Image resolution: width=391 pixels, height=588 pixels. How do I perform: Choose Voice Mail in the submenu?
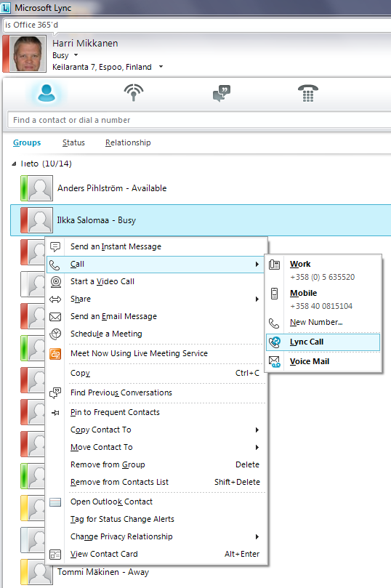(323, 361)
